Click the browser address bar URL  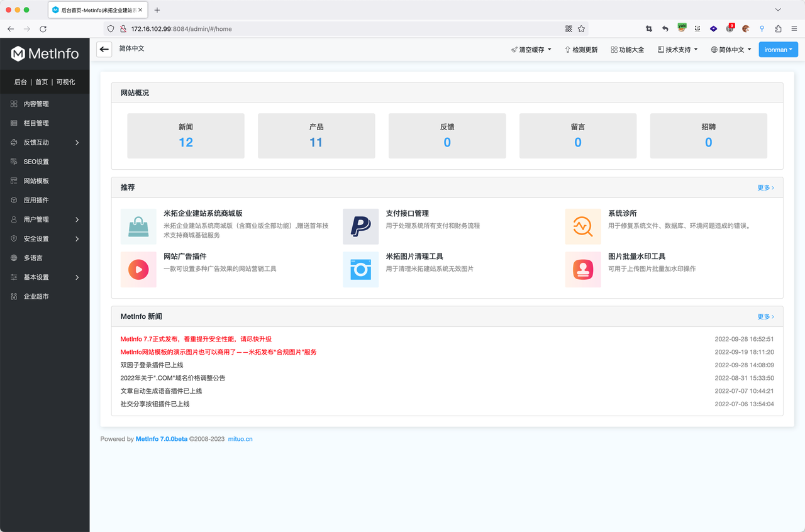(181, 29)
